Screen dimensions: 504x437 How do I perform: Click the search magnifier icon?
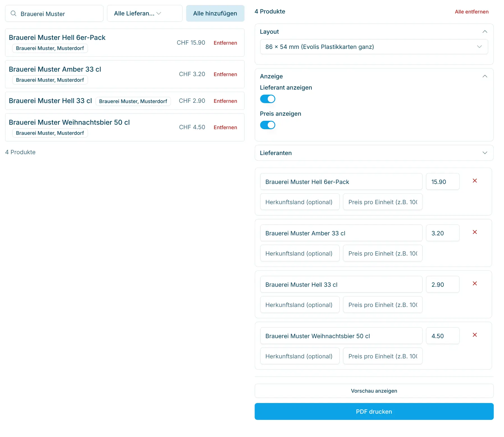[x=13, y=13]
